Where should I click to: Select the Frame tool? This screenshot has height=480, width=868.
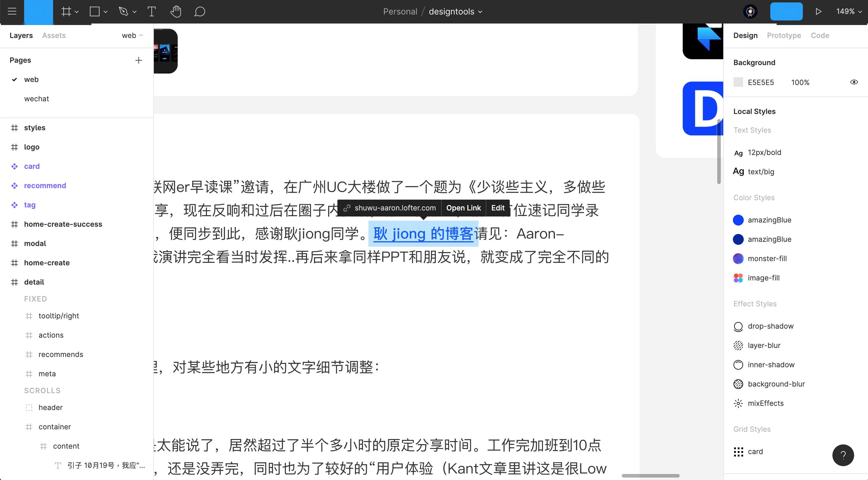[x=66, y=11]
